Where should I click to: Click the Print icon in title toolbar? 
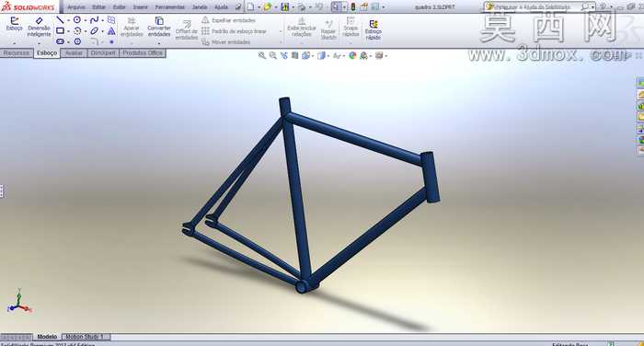pyautogui.click(x=302, y=7)
